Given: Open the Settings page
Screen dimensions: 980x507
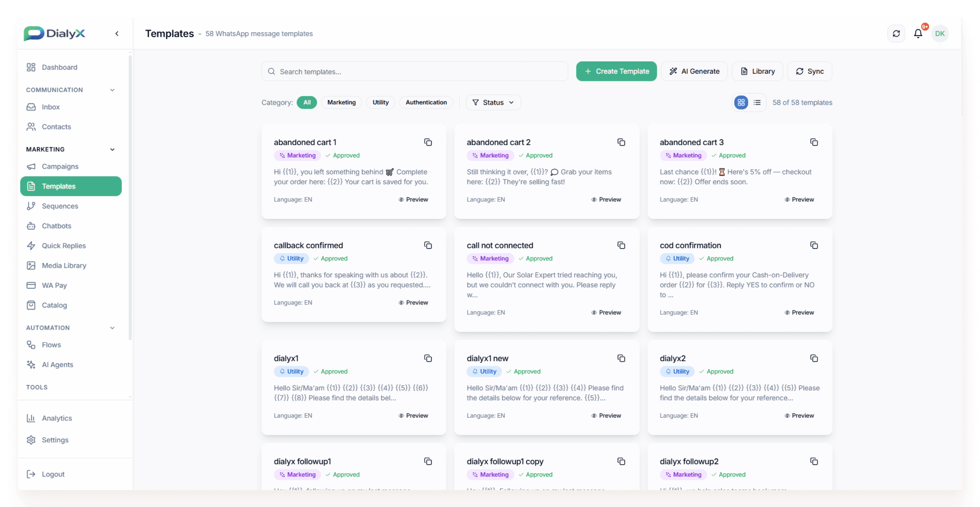Looking at the screenshot, I should pos(71,440).
